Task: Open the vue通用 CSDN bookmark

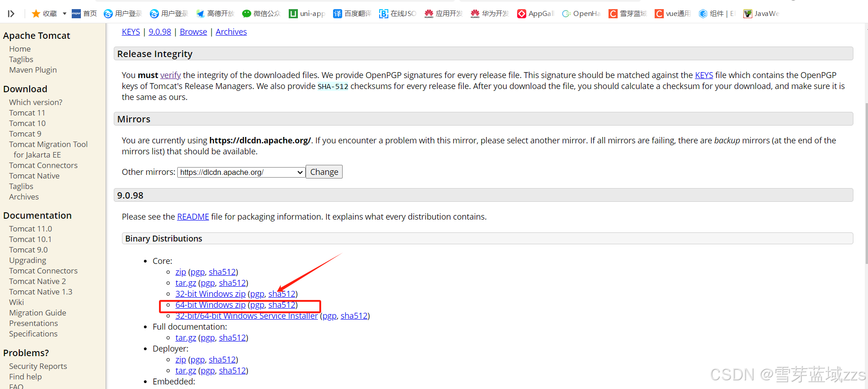Action: (673, 14)
